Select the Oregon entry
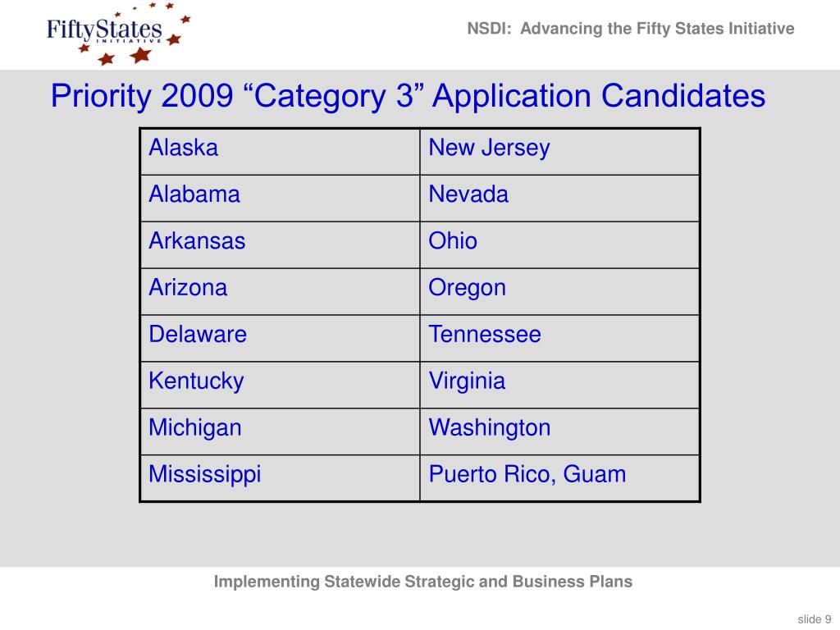 pyautogui.click(x=559, y=291)
